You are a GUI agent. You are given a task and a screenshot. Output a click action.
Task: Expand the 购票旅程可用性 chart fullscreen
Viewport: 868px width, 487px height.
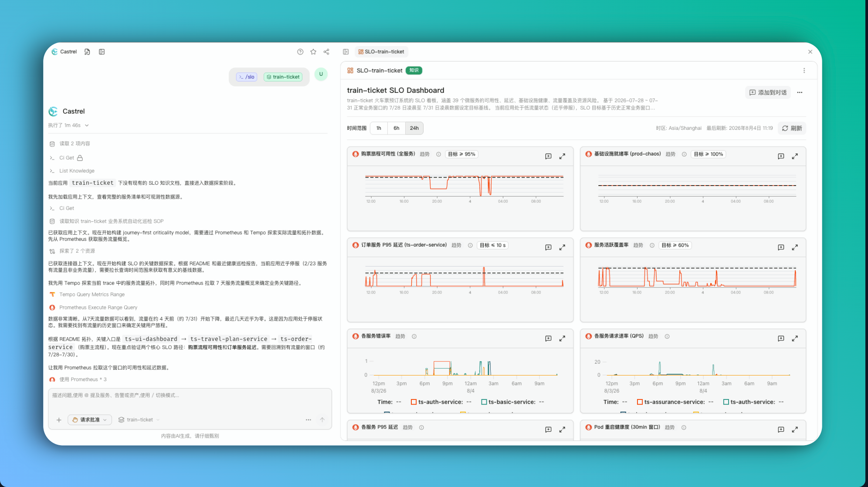(563, 156)
